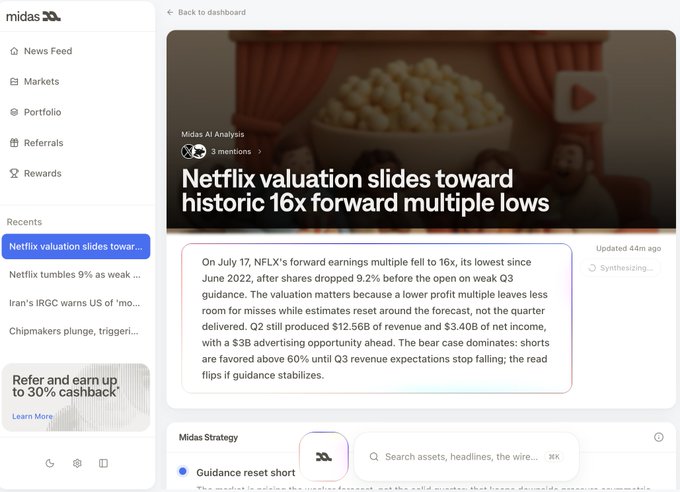Click '3 mentions' text
The image size is (680, 492).
[231, 151]
